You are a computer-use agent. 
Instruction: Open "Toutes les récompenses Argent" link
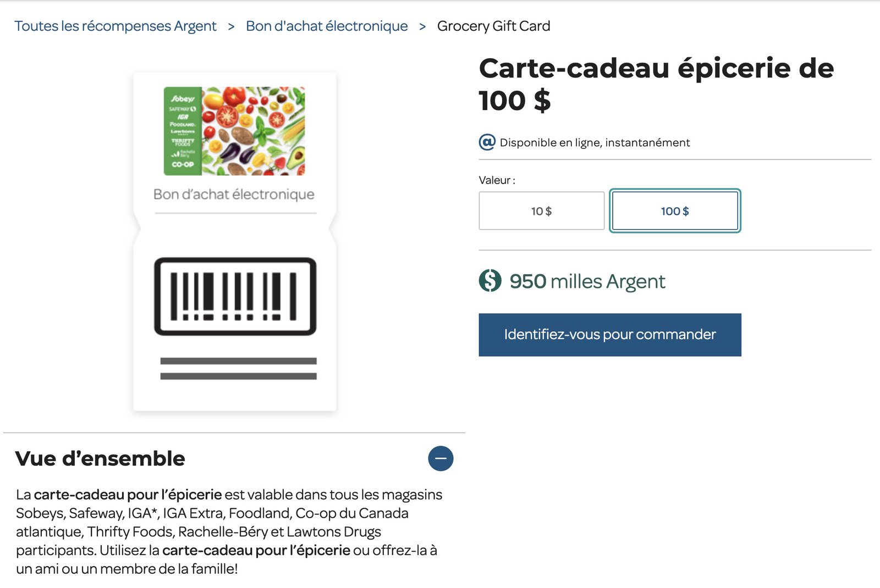[116, 26]
